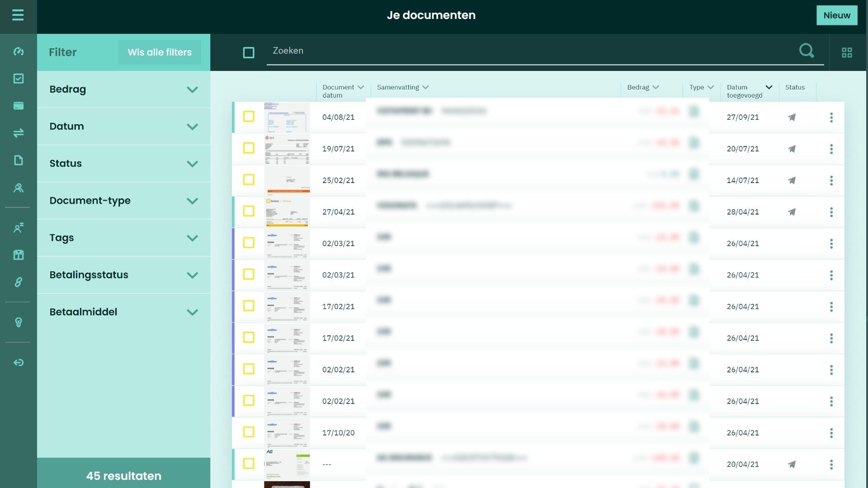Click the Wis alle filters button
The width and height of the screenshot is (868, 488).
(160, 52)
